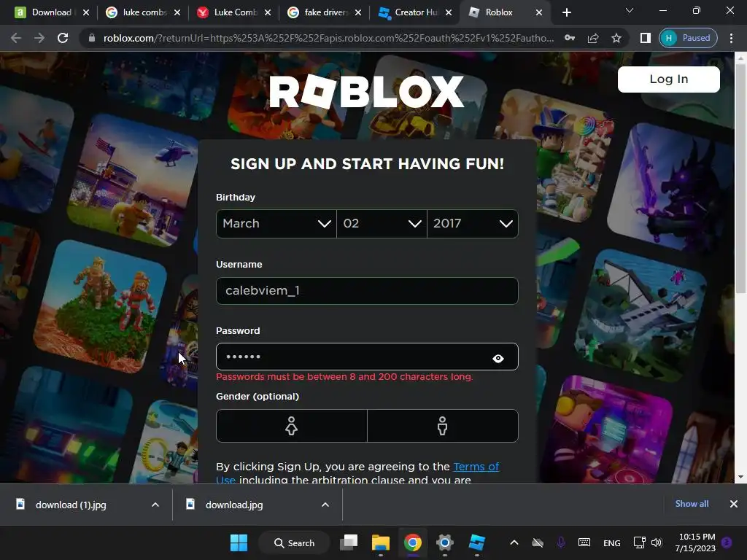Click the cloud sync tray icon
This screenshot has width=747, height=560.
coord(538,542)
